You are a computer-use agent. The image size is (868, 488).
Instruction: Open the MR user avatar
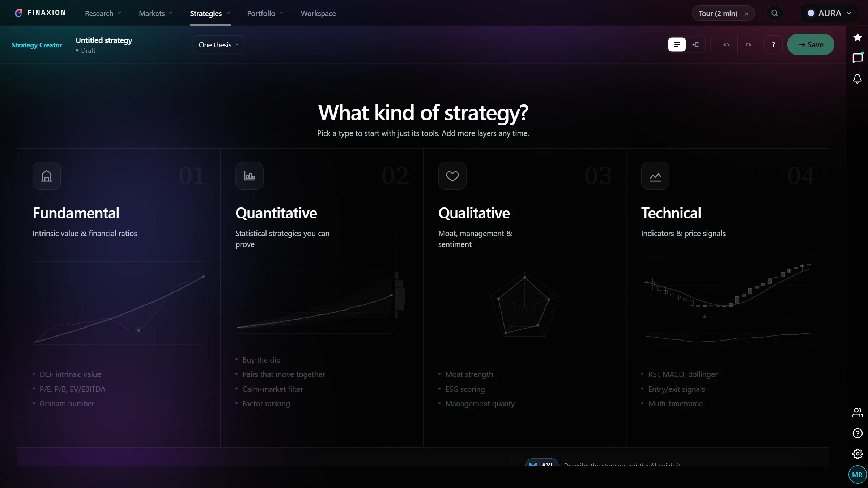[x=857, y=475]
